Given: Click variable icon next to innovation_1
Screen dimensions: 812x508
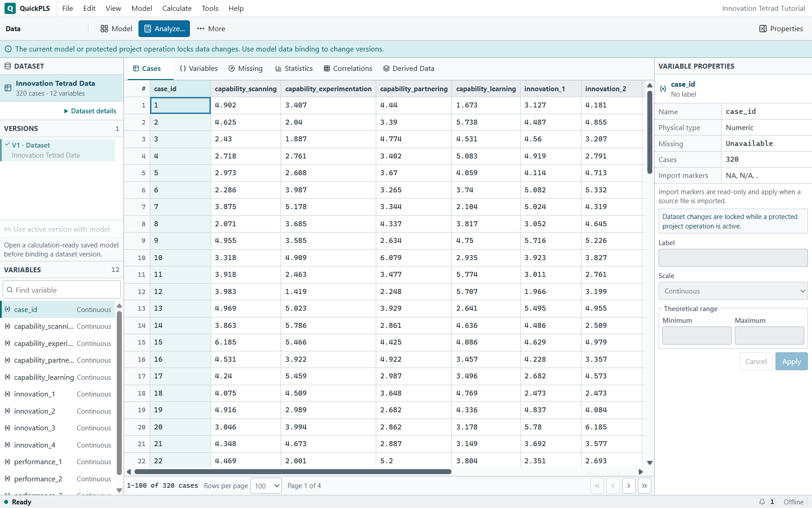Looking at the screenshot, I should click(8, 394).
